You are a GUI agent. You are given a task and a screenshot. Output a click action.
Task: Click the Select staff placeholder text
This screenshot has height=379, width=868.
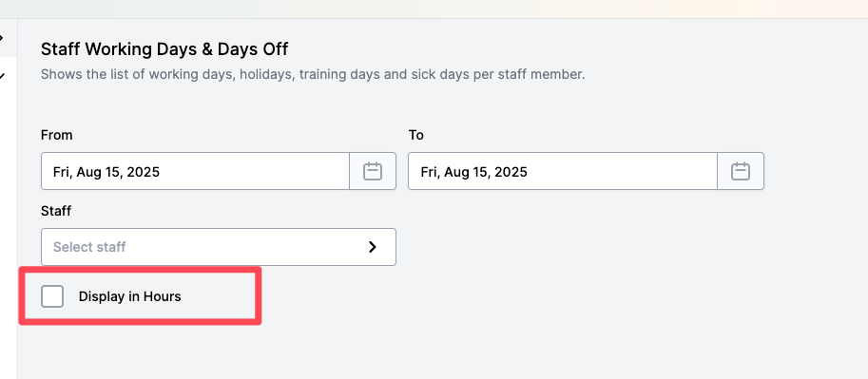(x=89, y=247)
